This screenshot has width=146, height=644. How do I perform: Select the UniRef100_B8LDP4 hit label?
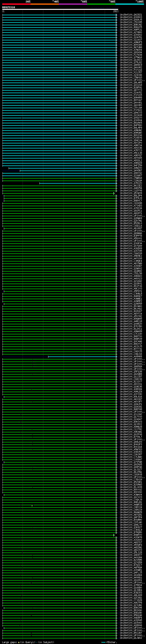click(x=131, y=196)
